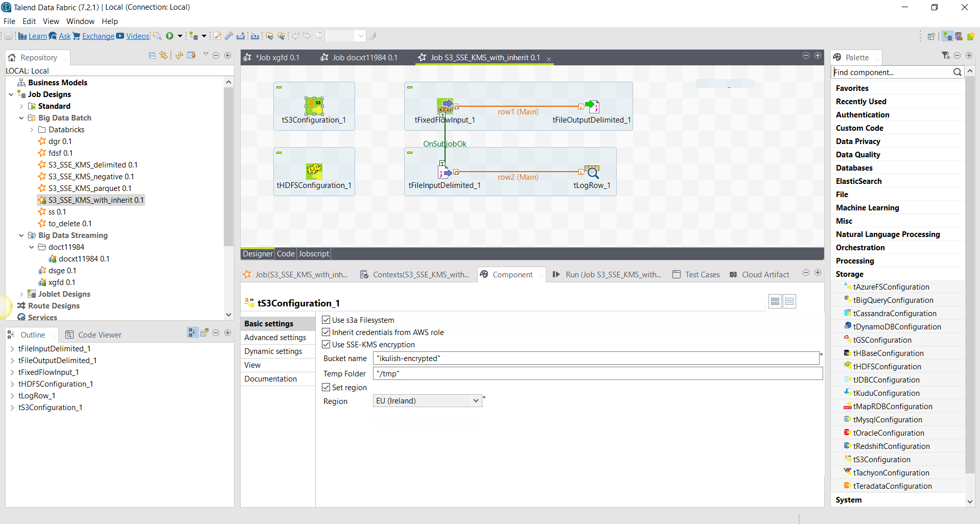980x524 pixels.
Task: Click the green Run job toolbar icon
Action: 170,36
